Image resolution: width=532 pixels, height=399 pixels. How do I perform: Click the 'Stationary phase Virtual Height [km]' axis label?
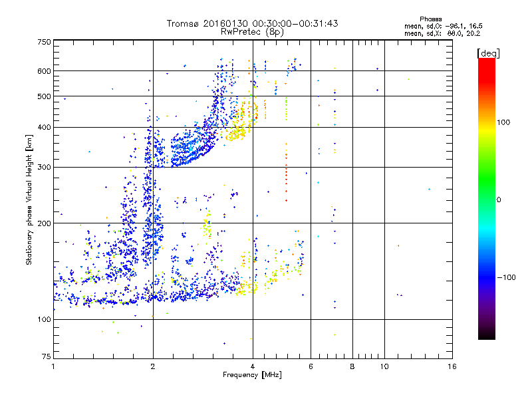point(29,199)
